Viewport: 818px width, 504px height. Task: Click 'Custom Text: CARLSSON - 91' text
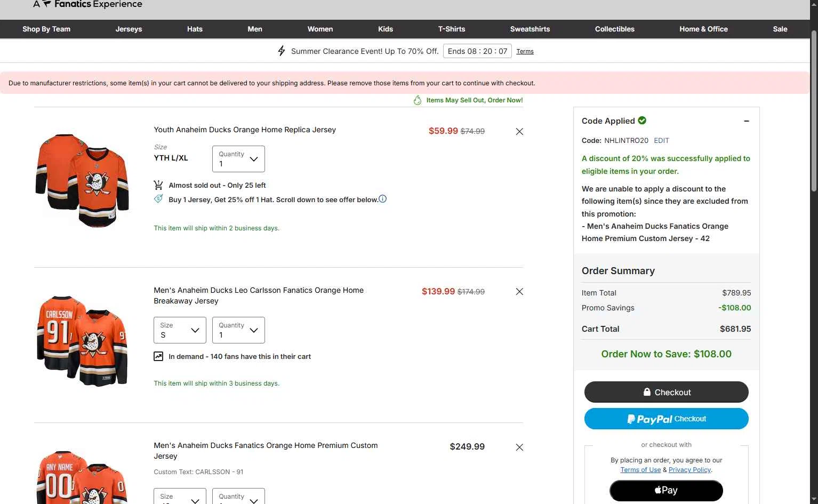pyautogui.click(x=198, y=472)
